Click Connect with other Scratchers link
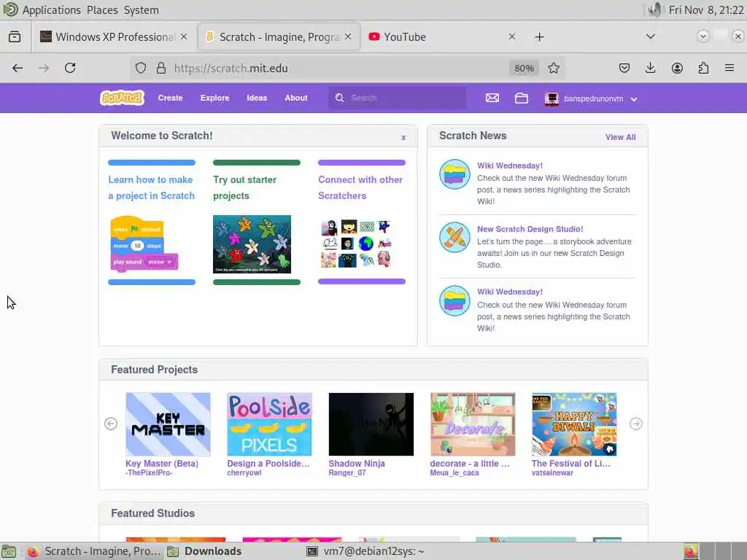The image size is (747, 560). pos(360,187)
